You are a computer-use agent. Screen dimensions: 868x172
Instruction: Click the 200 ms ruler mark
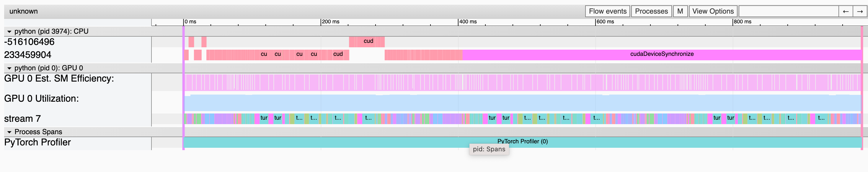pos(330,22)
